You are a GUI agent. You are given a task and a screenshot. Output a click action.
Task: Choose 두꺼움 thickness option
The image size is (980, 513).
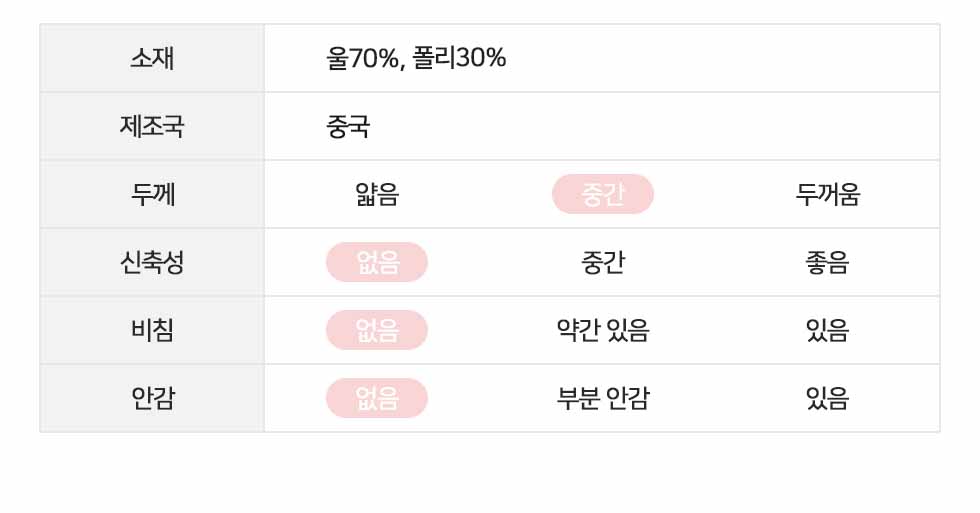828,194
